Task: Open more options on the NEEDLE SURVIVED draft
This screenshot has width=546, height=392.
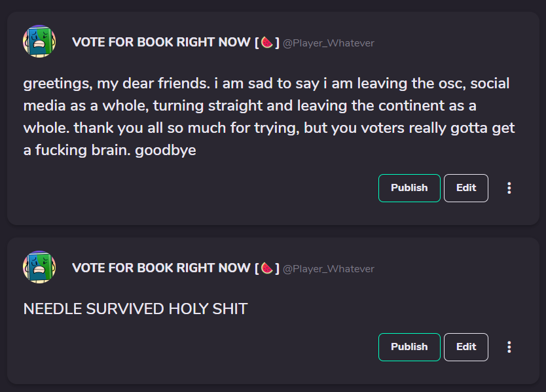Action: pos(509,347)
